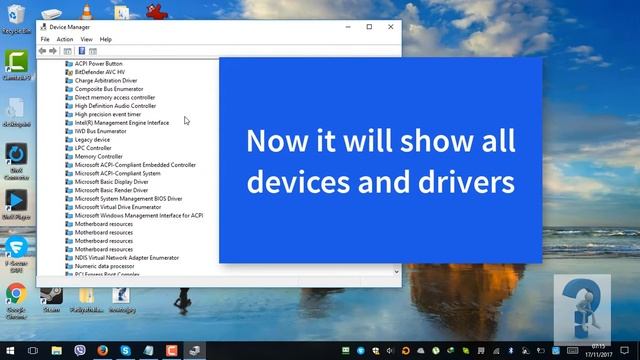The width and height of the screenshot is (640, 360).
Task: Click the Windows Start button
Action: point(10,351)
